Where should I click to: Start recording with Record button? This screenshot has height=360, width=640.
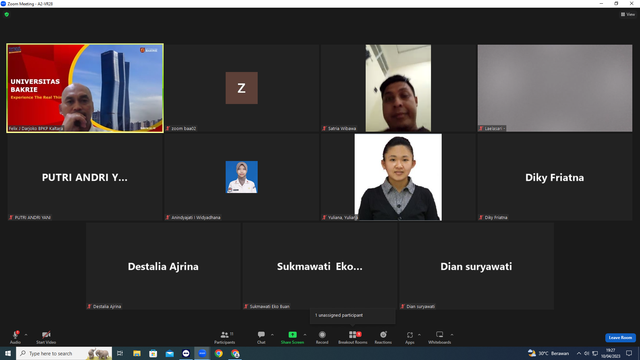(322, 337)
